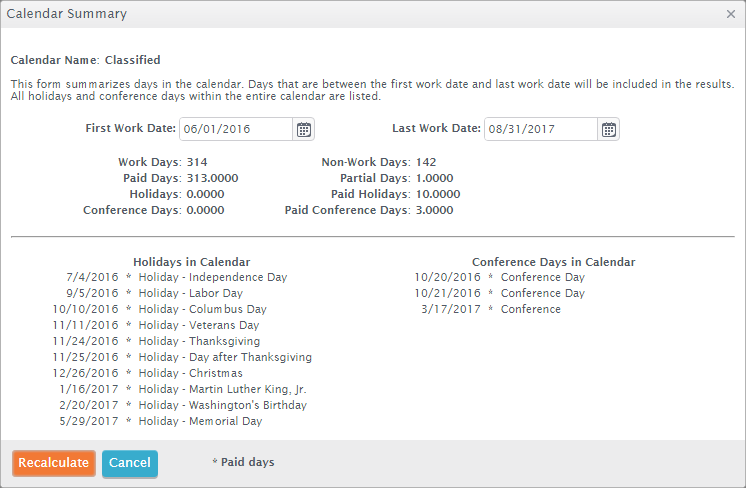Click the Conference Days in Calendar heading
The width and height of the screenshot is (746, 488).
click(553, 262)
